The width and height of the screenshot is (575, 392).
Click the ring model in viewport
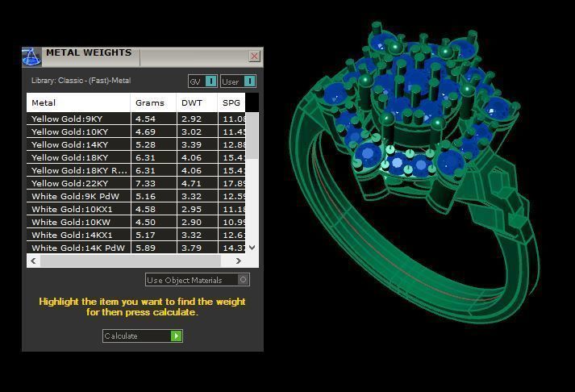point(413,173)
